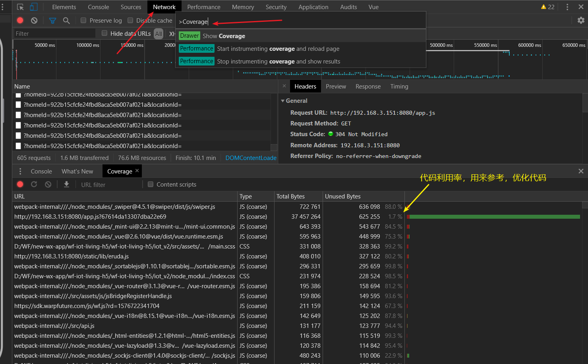Go to the Application panel
This screenshot has width=588, height=364.
coord(313,7)
